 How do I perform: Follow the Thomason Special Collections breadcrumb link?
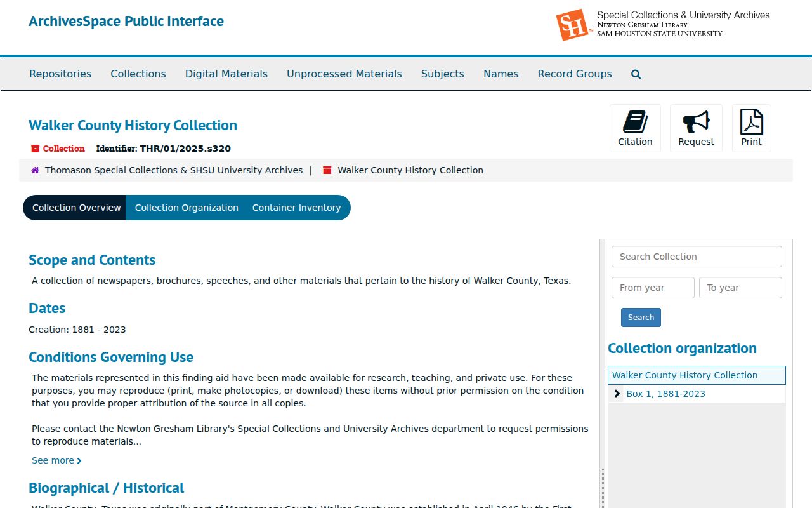coord(174,170)
